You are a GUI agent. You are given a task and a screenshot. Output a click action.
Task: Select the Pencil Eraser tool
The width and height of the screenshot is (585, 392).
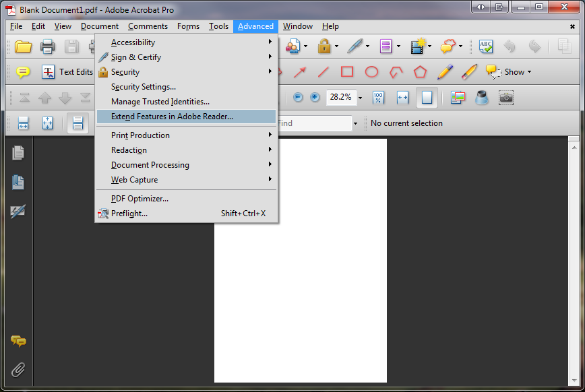469,71
